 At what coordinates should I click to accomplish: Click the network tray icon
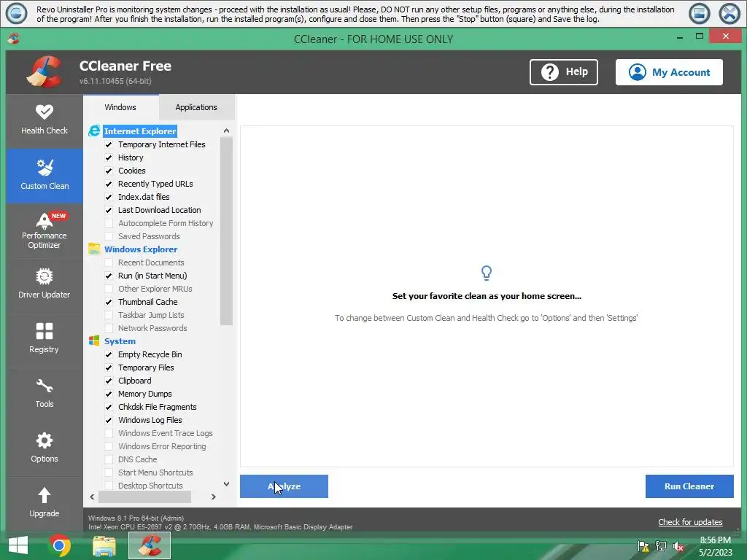pyautogui.click(x=661, y=546)
